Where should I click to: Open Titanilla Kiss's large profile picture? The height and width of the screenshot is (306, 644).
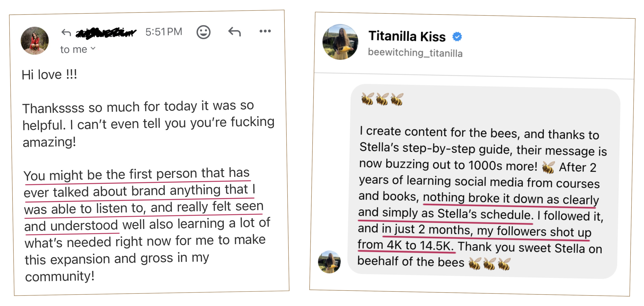click(x=340, y=42)
